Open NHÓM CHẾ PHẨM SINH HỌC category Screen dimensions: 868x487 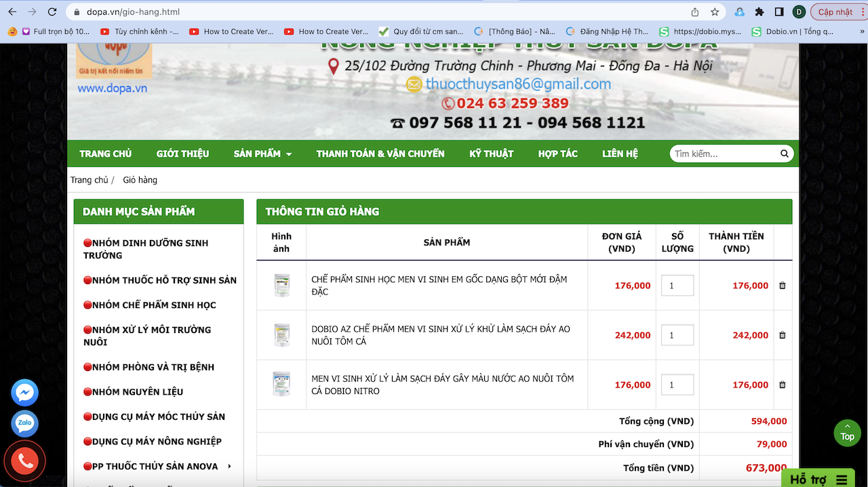[149, 305]
